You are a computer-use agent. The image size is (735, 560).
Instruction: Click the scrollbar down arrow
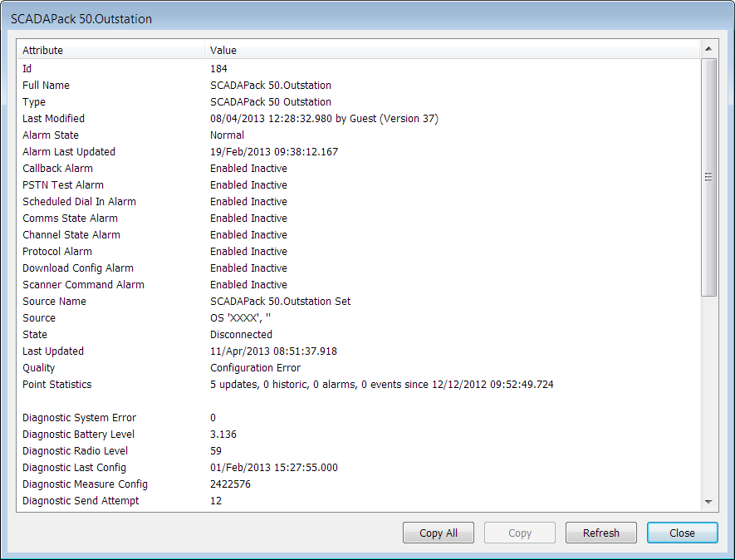(x=708, y=502)
